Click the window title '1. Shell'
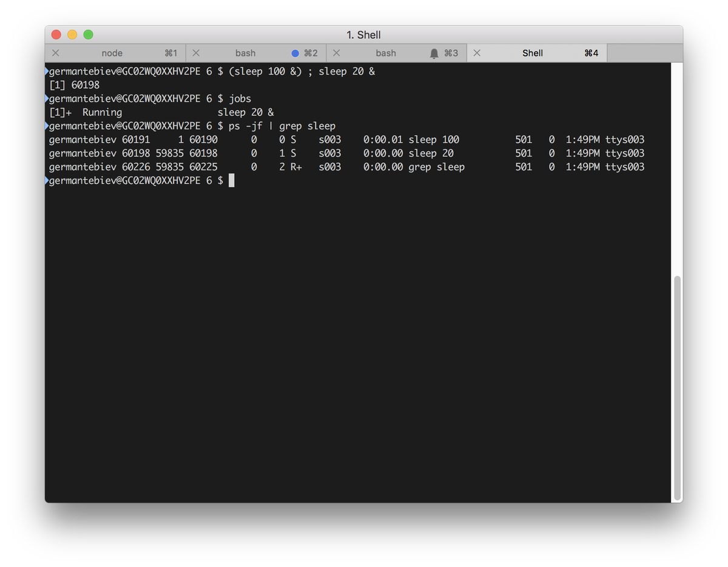Screen dimensions: 728x567 point(364,35)
